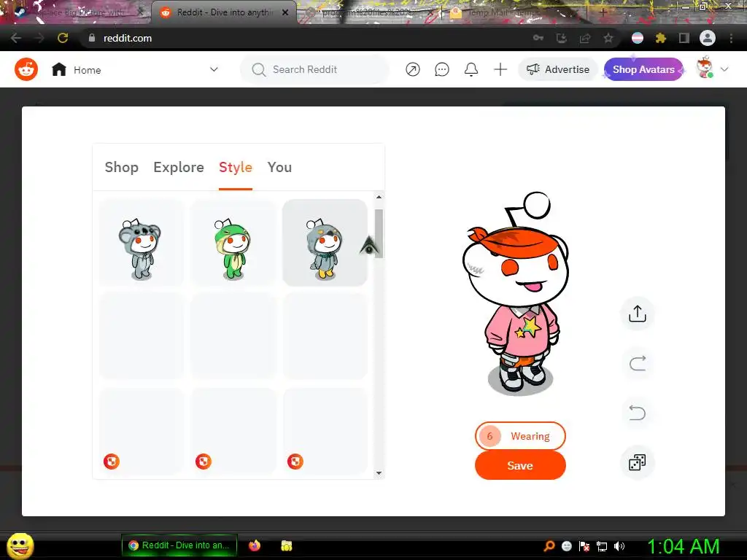Image resolution: width=747 pixels, height=560 pixels.
Task: Choose the gray koala outfit avatar
Action: (x=141, y=242)
